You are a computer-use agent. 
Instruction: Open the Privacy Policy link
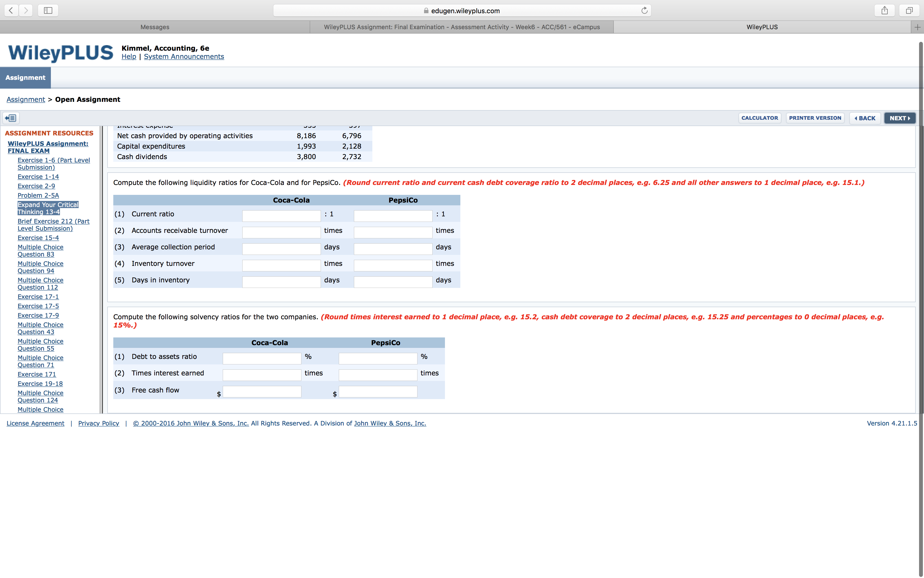(98, 423)
